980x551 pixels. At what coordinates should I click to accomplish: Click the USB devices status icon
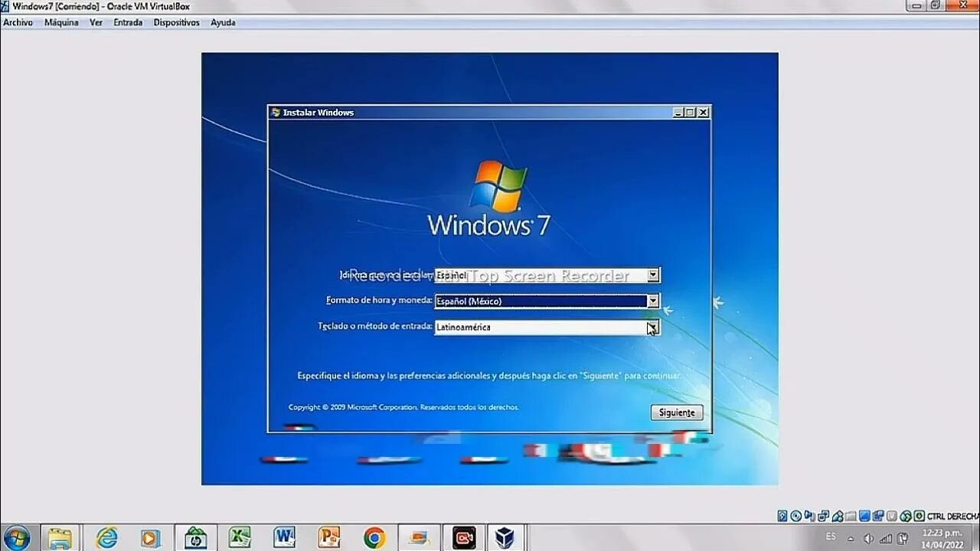click(x=838, y=516)
